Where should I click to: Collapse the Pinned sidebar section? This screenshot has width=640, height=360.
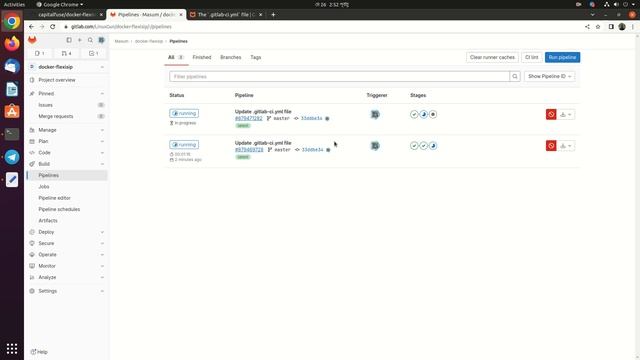click(67, 93)
